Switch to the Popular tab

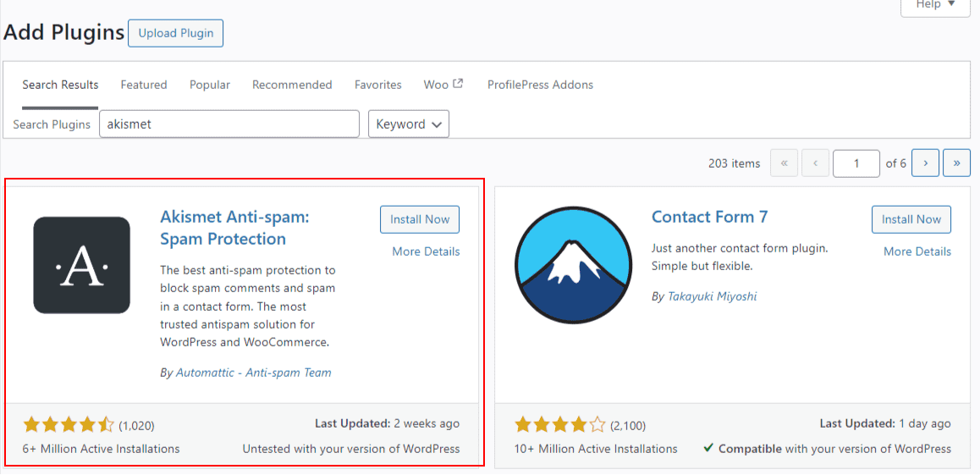click(x=210, y=85)
